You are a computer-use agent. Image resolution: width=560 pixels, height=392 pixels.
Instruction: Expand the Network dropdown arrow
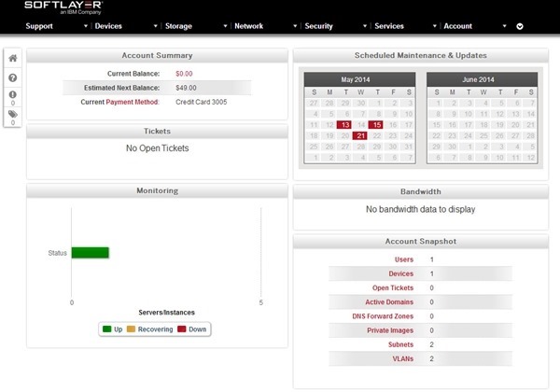click(295, 26)
